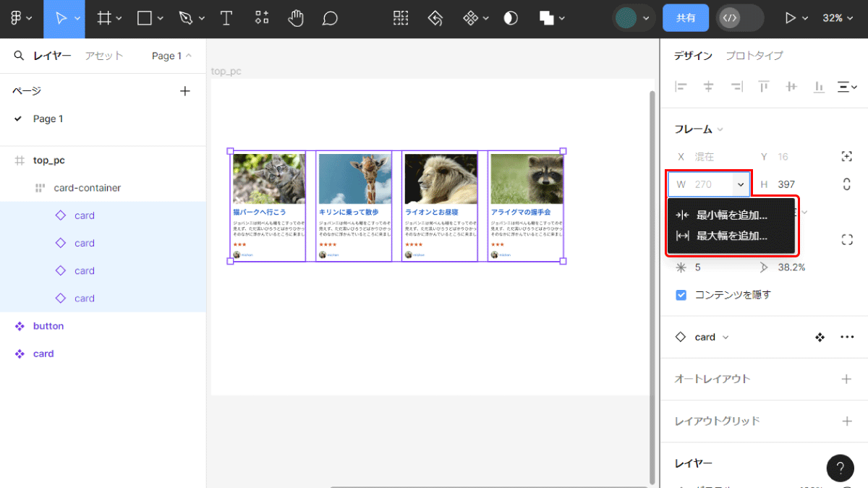Choose 最小幅を追加... from the menu
Image resolution: width=868 pixels, height=488 pixels.
click(x=731, y=215)
